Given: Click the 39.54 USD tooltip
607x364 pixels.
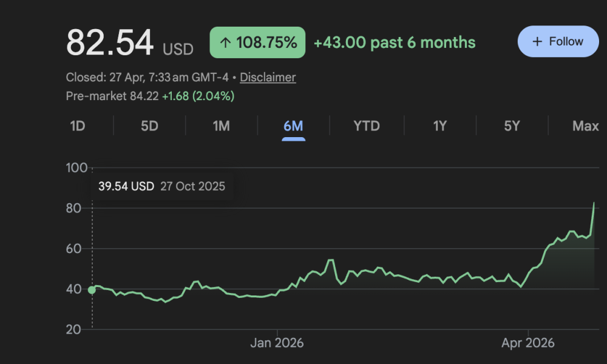Looking at the screenshot, I should [162, 186].
